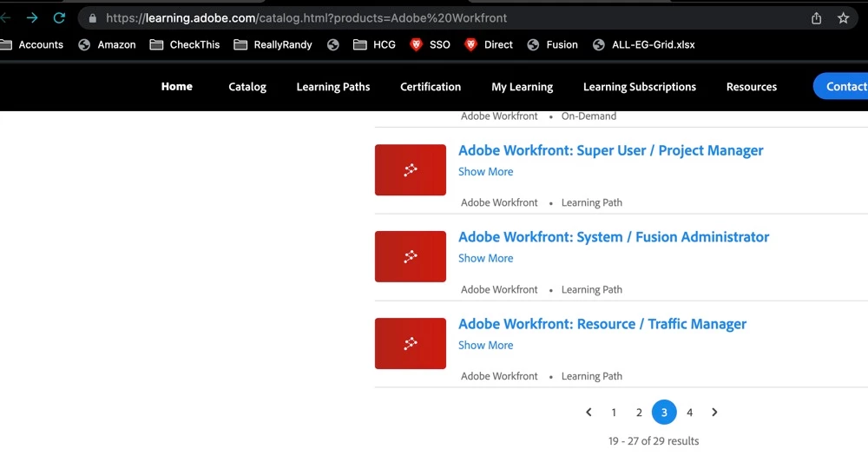Open the Accounts bookmark folder

(31, 45)
